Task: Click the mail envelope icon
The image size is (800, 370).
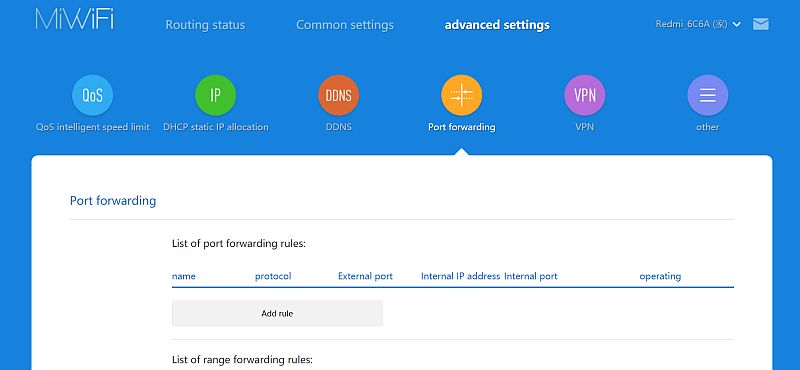Action: [761, 24]
